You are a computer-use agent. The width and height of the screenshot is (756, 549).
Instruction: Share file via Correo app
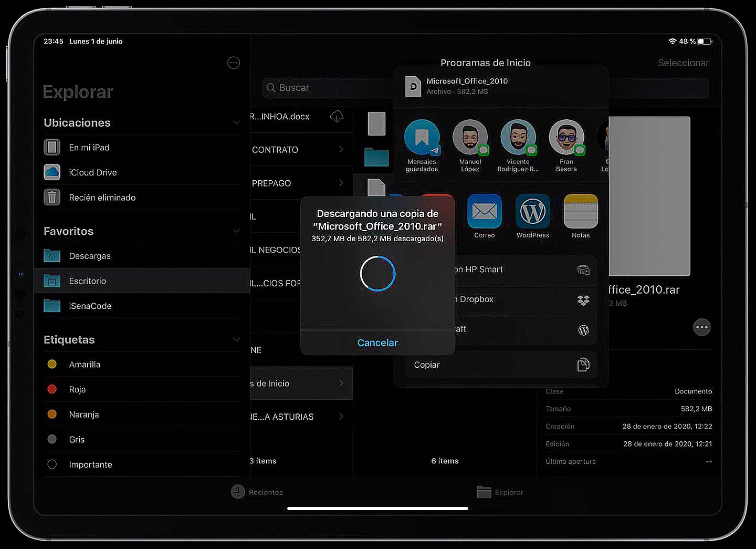(x=485, y=216)
